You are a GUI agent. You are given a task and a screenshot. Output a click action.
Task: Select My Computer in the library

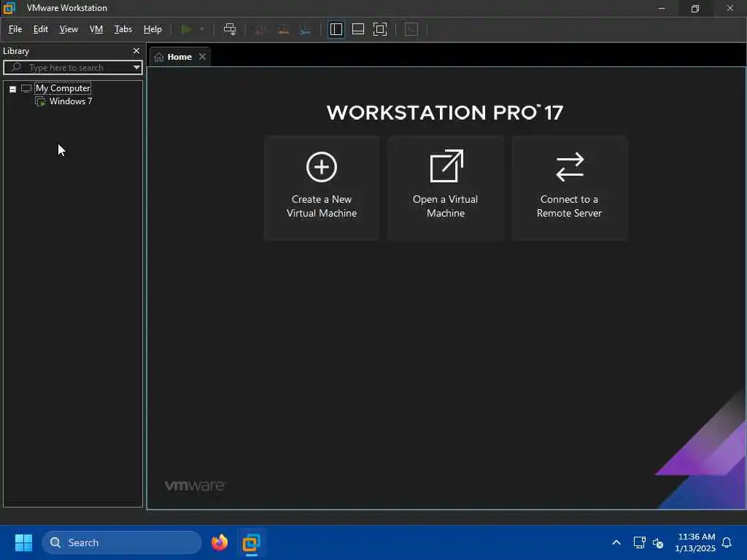[63, 88]
